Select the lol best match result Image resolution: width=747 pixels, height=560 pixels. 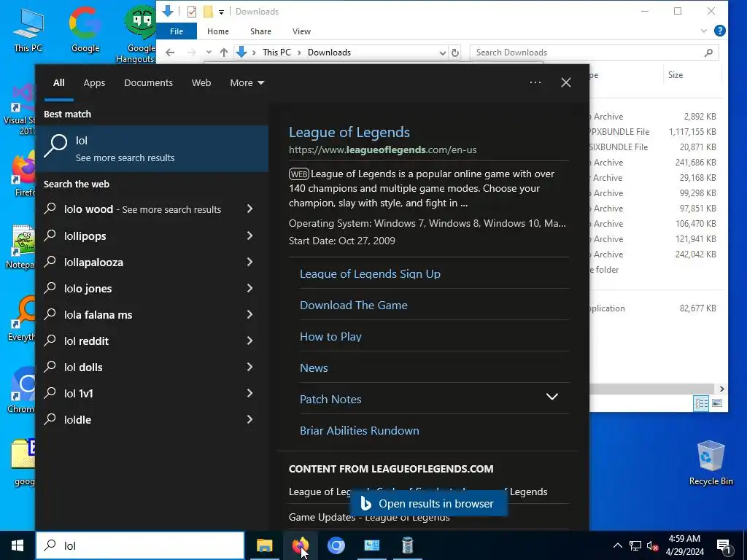(152, 149)
